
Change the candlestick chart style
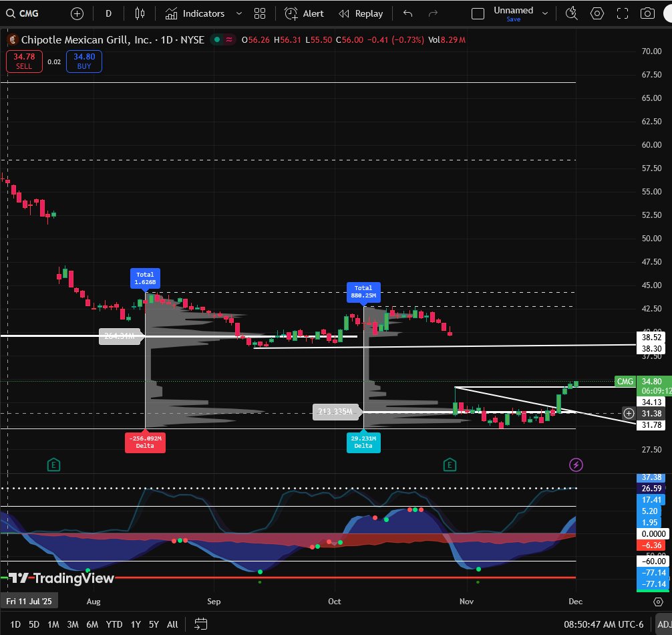140,14
